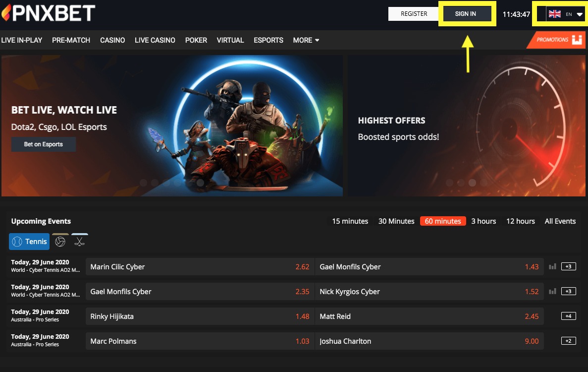Navigate to POKER
This screenshot has width=588, height=372.
[196, 40]
